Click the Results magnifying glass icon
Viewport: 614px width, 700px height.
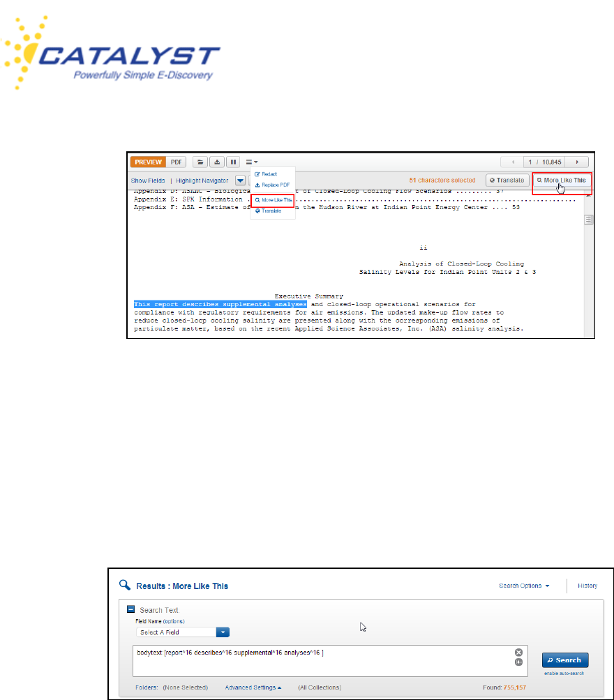pos(125,585)
